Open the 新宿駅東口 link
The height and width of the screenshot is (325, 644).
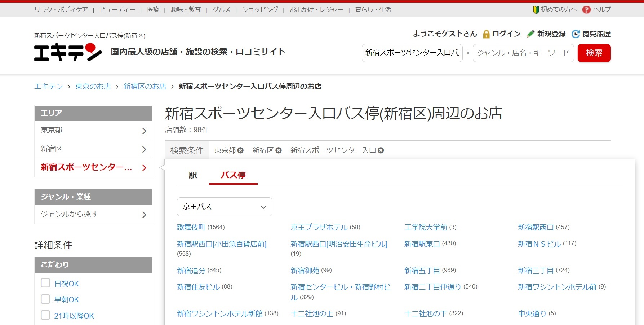pos(422,244)
